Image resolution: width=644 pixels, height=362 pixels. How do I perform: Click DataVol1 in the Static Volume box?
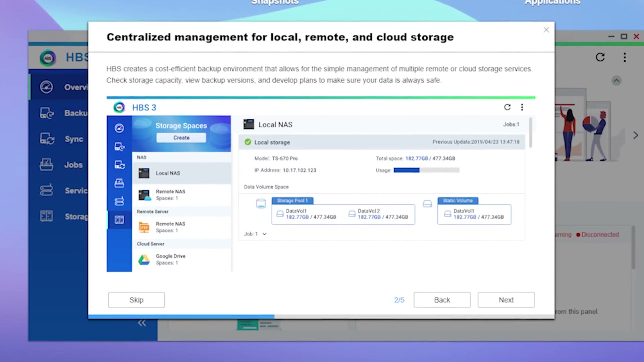pos(474,214)
